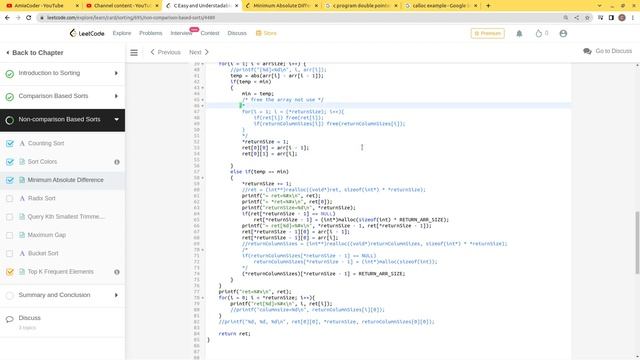The width and height of the screenshot is (640, 360).
Task: Go to Previous item
Action: pyautogui.click(x=165, y=52)
